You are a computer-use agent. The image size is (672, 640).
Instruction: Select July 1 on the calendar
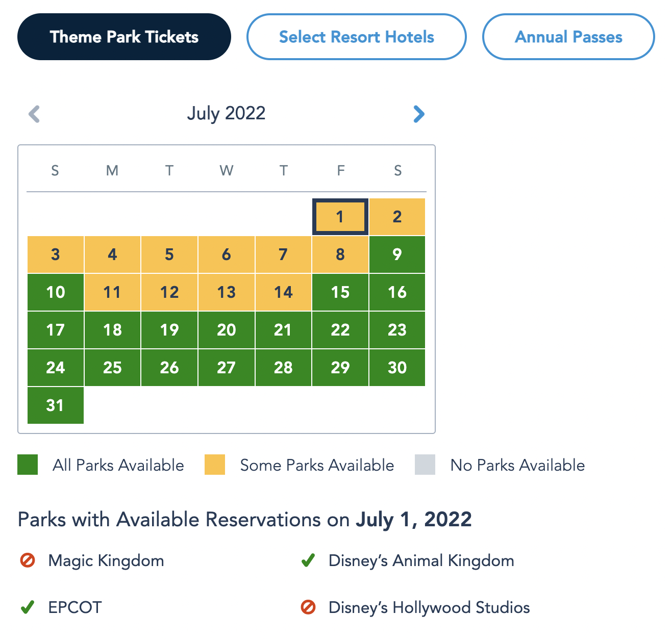340,217
